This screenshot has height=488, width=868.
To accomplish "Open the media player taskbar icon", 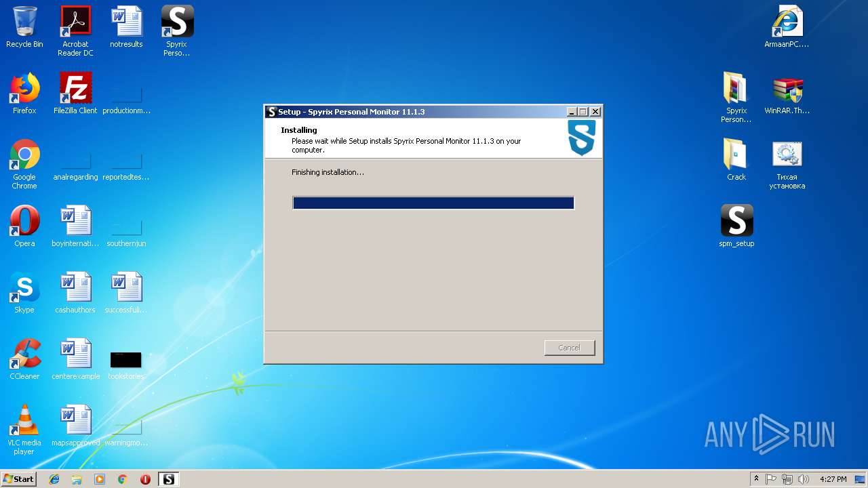I will [100, 479].
